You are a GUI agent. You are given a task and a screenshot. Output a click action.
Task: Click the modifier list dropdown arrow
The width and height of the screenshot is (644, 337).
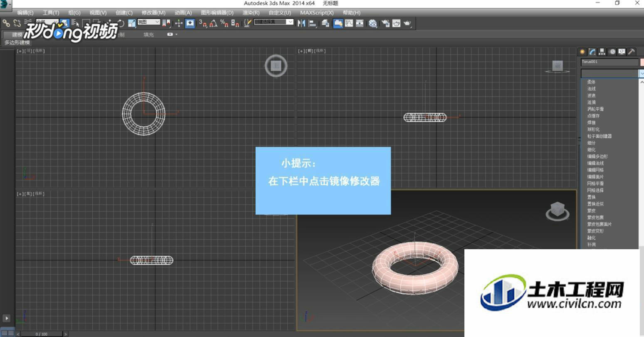(x=641, y=73)
